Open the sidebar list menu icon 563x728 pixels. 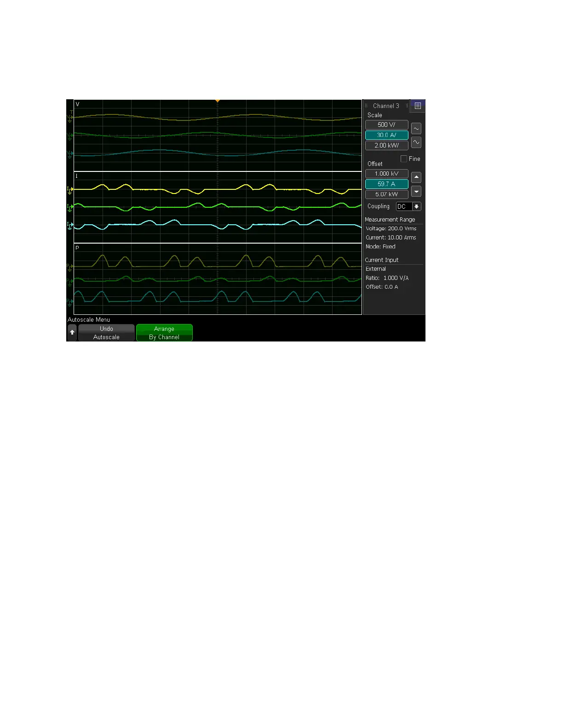pos(418,106)
